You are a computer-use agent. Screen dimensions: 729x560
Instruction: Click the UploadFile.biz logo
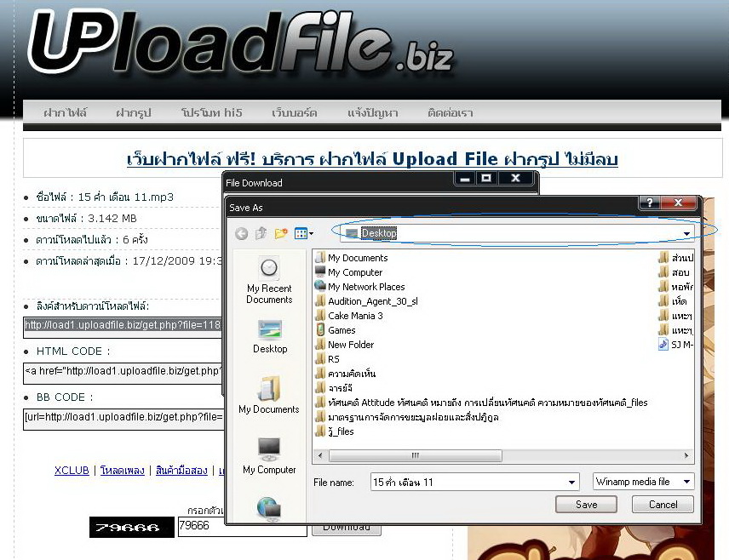pyautogui.click(x=241, y=43)
